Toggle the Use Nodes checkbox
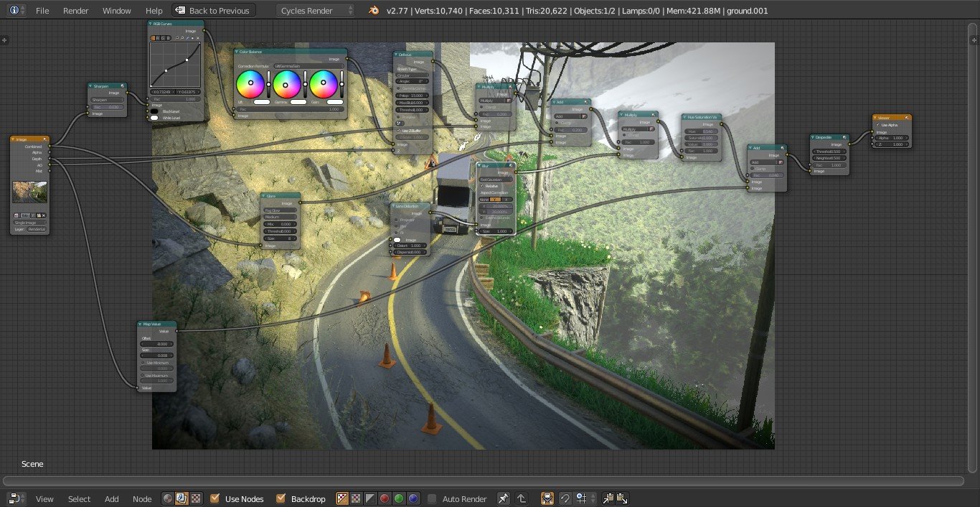 pyautogui.click(x=215, y=498)
